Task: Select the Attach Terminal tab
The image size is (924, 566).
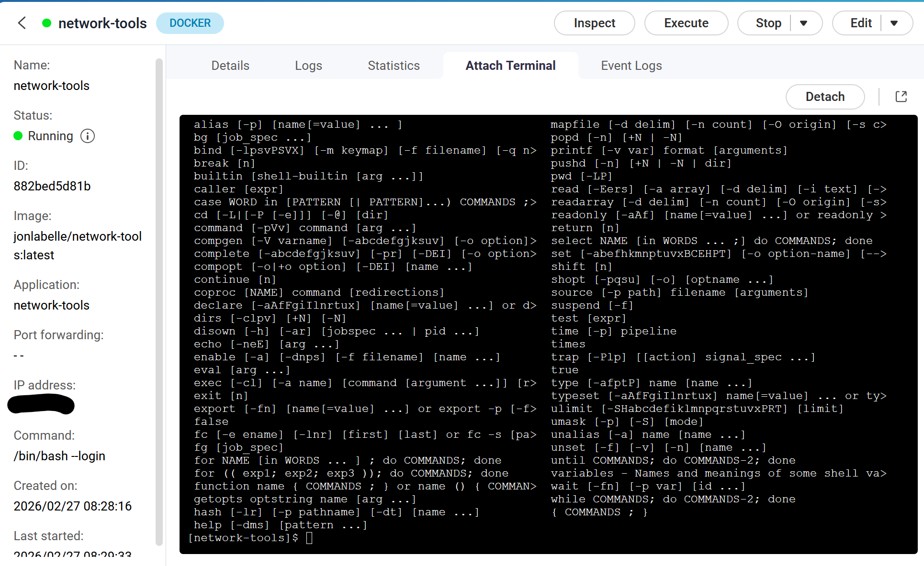Action: coord(510,66)
